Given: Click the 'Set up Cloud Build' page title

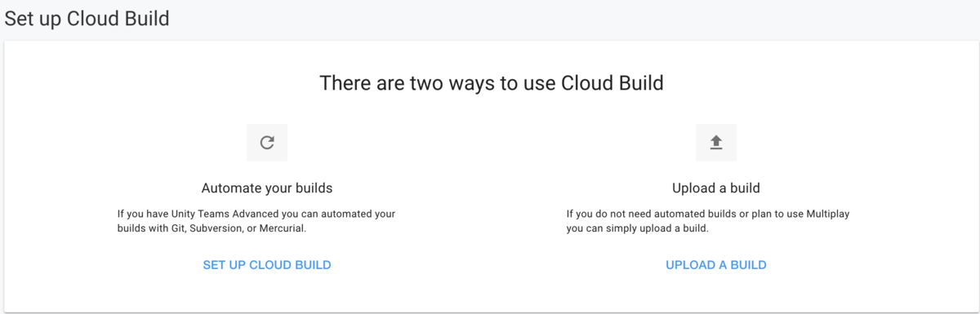Looking at the screenshot, I should (x=87, y=18).
